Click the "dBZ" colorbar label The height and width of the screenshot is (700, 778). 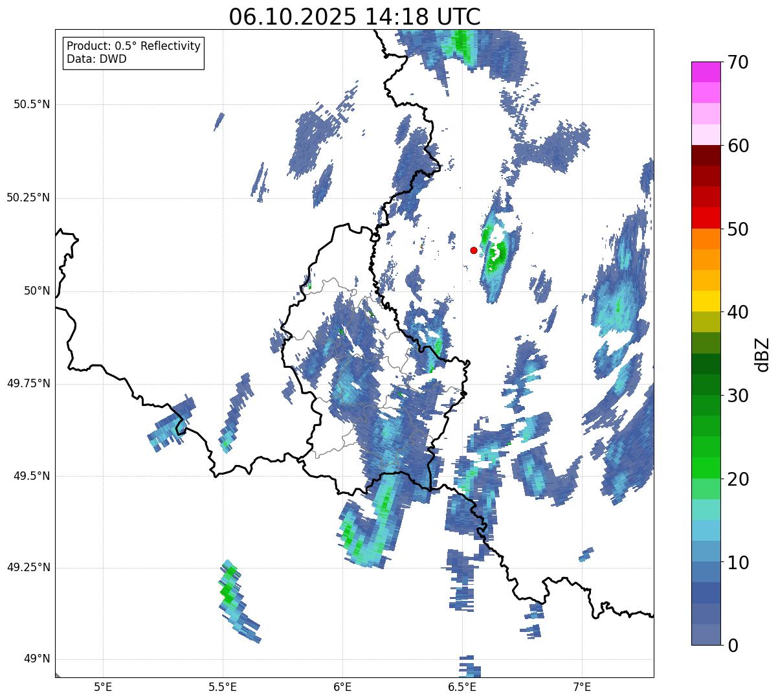[x=762, y=354]
